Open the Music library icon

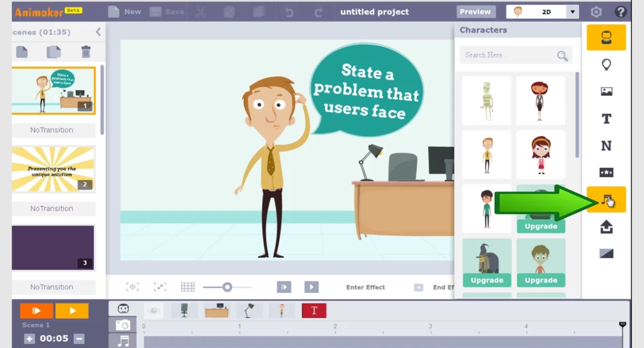click(x=606, y=200)
